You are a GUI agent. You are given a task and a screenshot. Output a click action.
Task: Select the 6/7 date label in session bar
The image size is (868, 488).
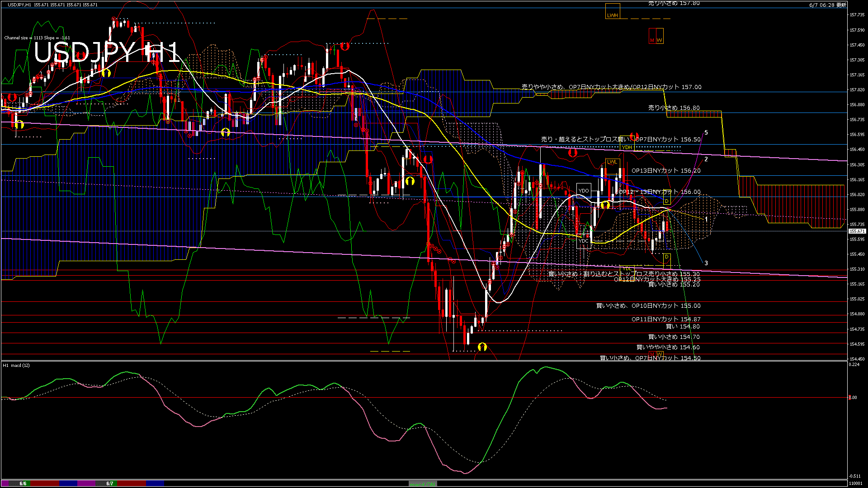pyautogui.click(x=110, y=483)
